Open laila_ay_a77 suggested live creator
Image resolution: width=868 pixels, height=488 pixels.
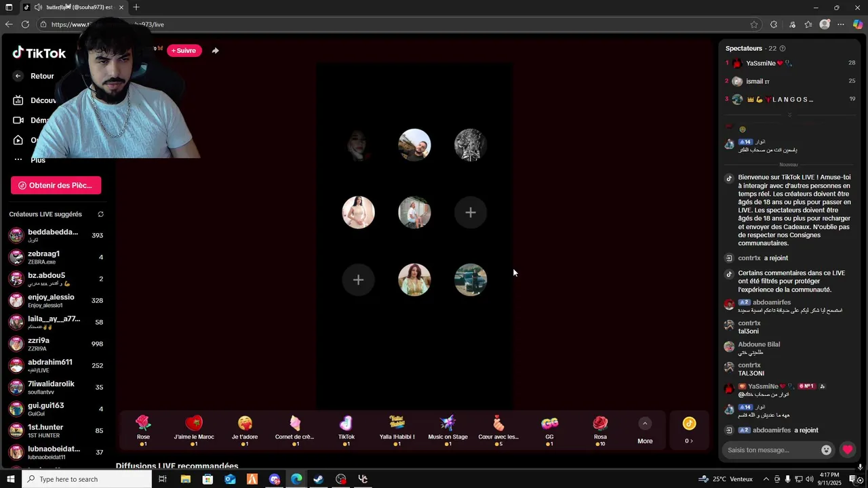point(57,322)
